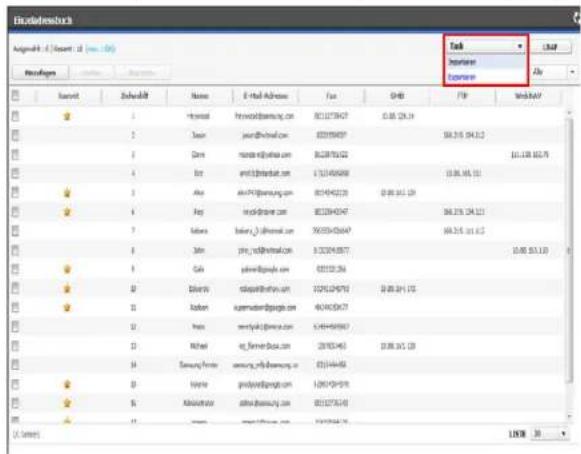This screenshot has height=454, width=581.
Task: Click the name cell "Michael"
Action: coord(199,346)
